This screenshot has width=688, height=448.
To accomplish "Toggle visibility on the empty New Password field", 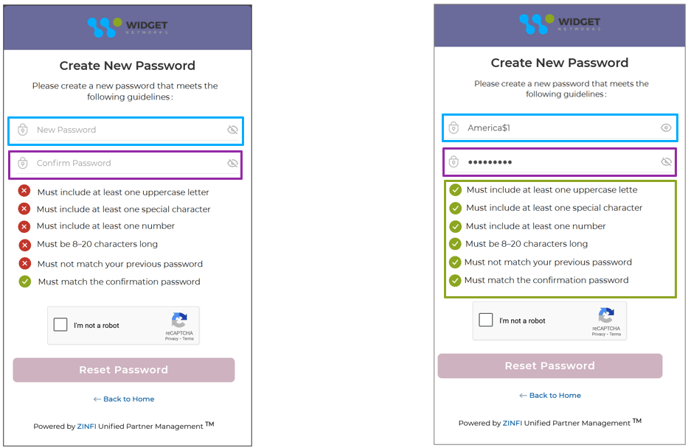I will coord(232,130).
